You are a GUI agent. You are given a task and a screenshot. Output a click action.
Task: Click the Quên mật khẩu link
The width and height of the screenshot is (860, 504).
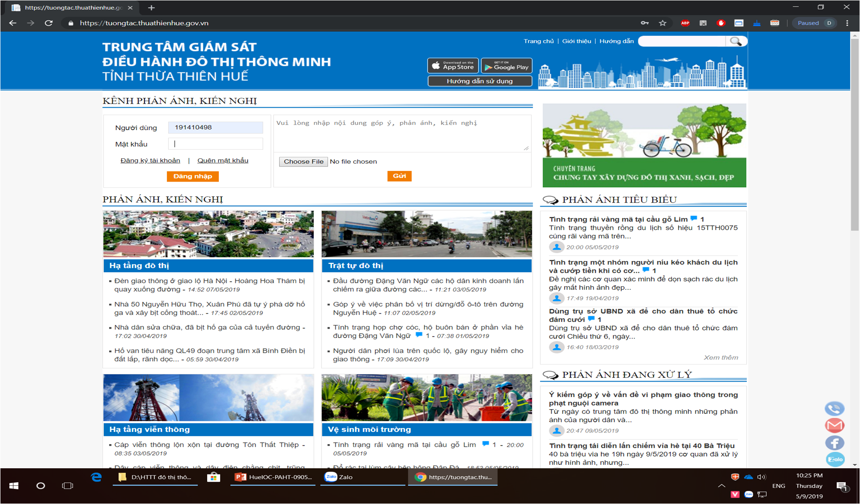click(223, 161)
